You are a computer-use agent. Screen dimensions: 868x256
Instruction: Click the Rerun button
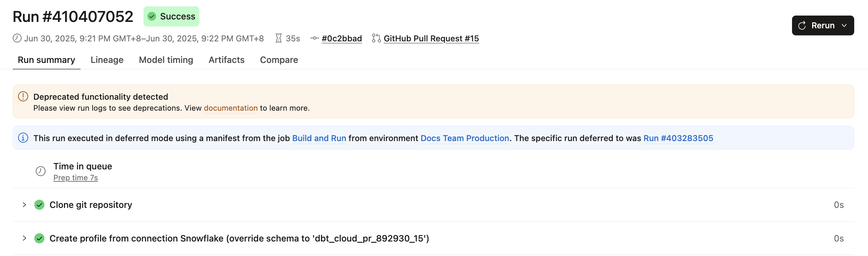coord(823,25)
